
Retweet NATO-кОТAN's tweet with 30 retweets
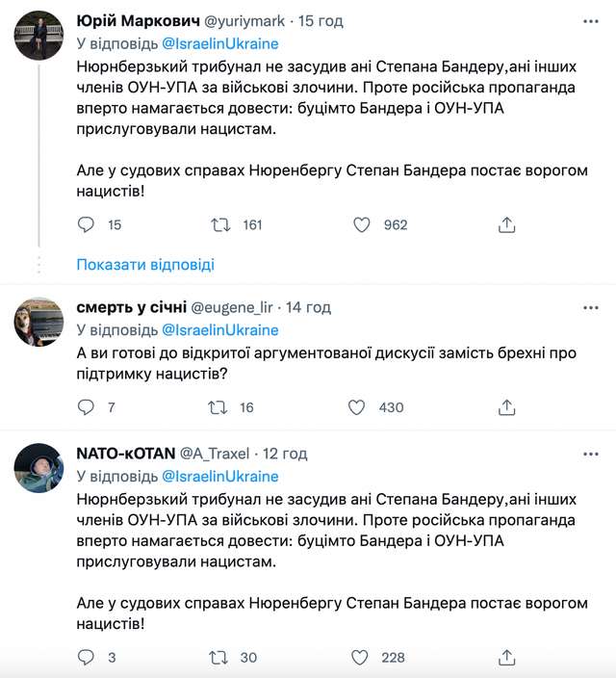point(222,658)
